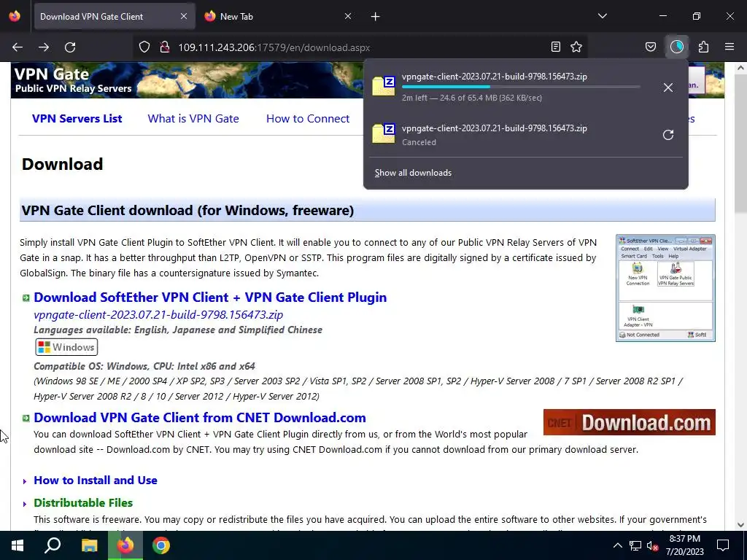The image size is (747, 560).
Task: Click the green arrow beside SoftEther download
Action: point(26,298)
